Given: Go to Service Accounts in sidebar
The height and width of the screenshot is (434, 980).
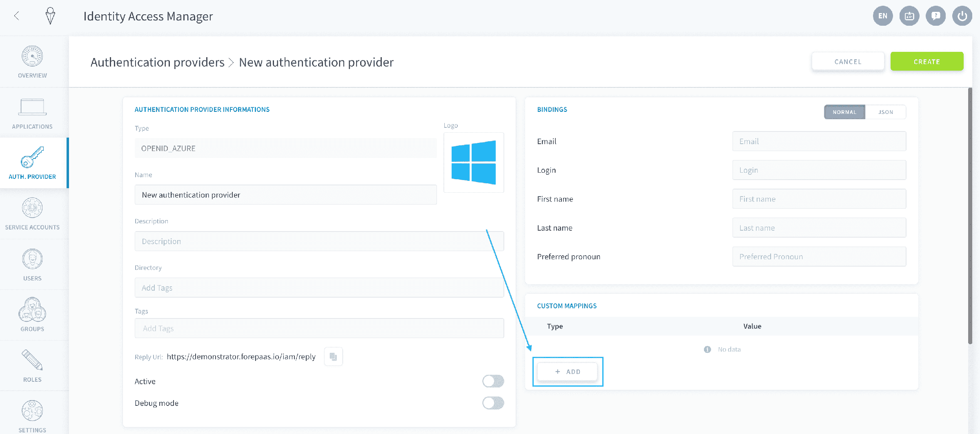Looking at the screenshot, I should point(32,214).
